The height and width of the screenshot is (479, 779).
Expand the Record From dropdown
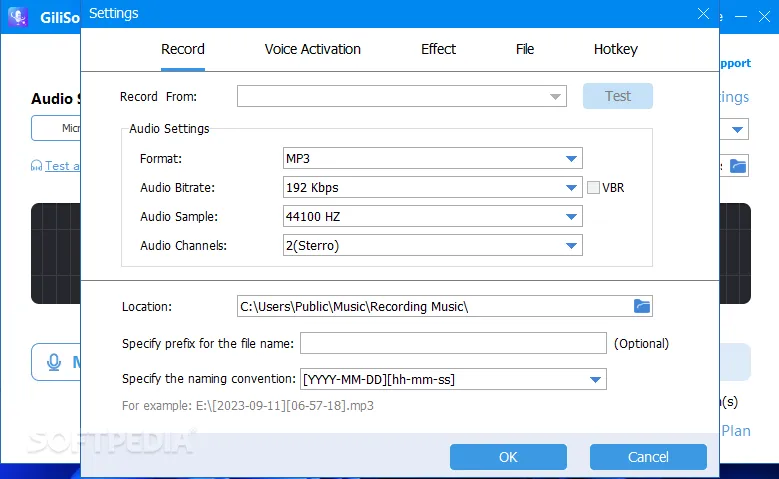(401, 96)
